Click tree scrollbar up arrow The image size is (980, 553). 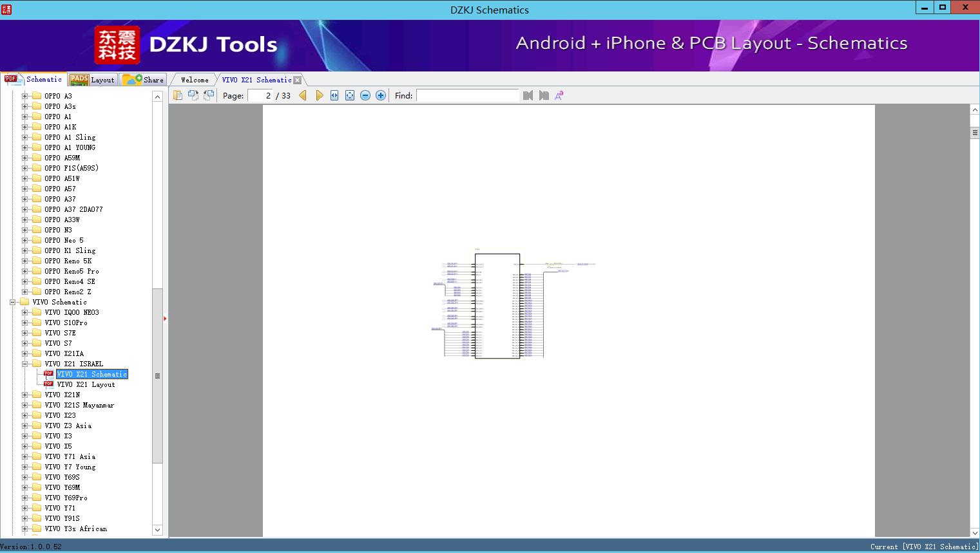(x=157, y=97)
